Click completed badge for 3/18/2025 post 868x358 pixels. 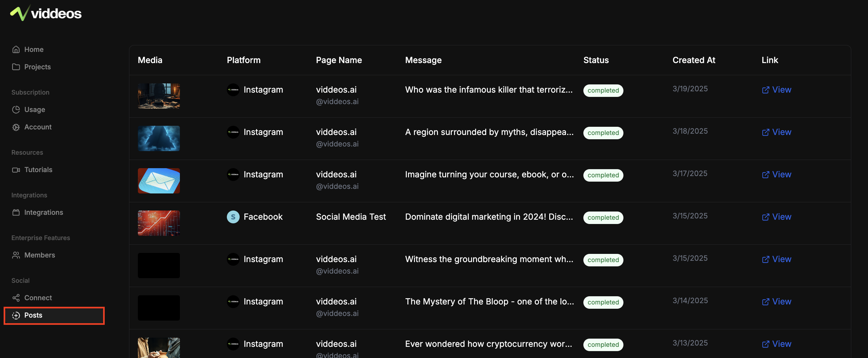click(603, 133)
